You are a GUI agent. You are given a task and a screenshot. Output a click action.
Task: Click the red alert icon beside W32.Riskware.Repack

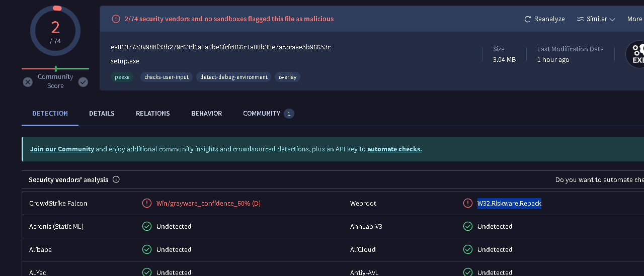tap(468, 203)
